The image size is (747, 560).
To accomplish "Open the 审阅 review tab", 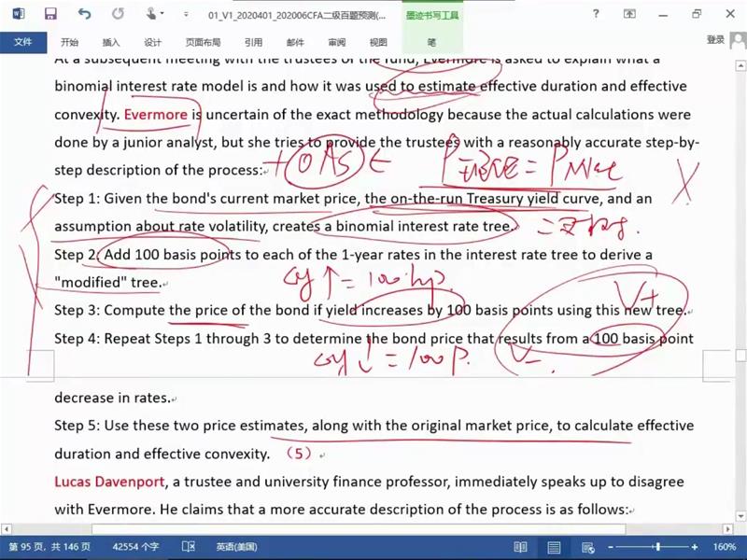I will click(336, 42).
